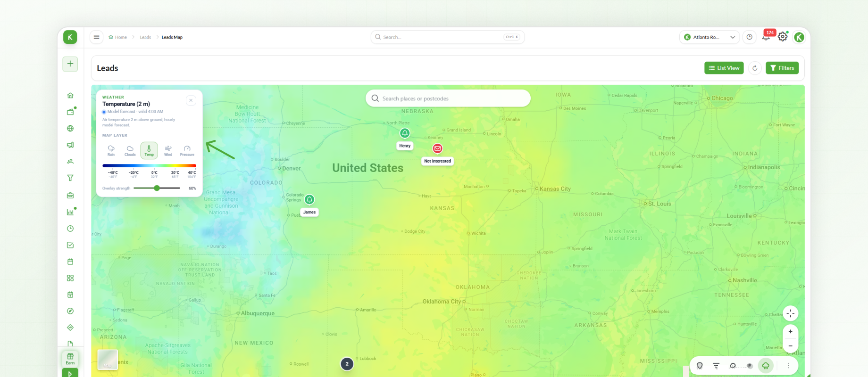Toggle the weather cloud overlay button
Image resolution: width=868 pixels, height=377 pixels.
point(766,366)
